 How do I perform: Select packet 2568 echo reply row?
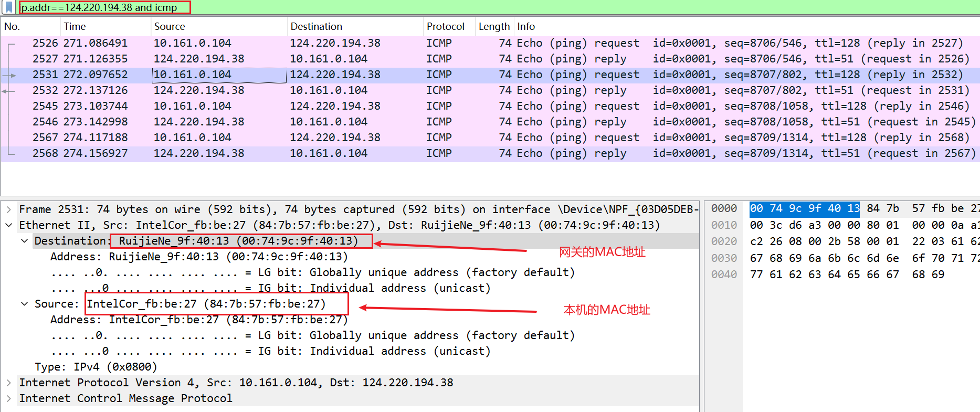(x=490, y=153)
